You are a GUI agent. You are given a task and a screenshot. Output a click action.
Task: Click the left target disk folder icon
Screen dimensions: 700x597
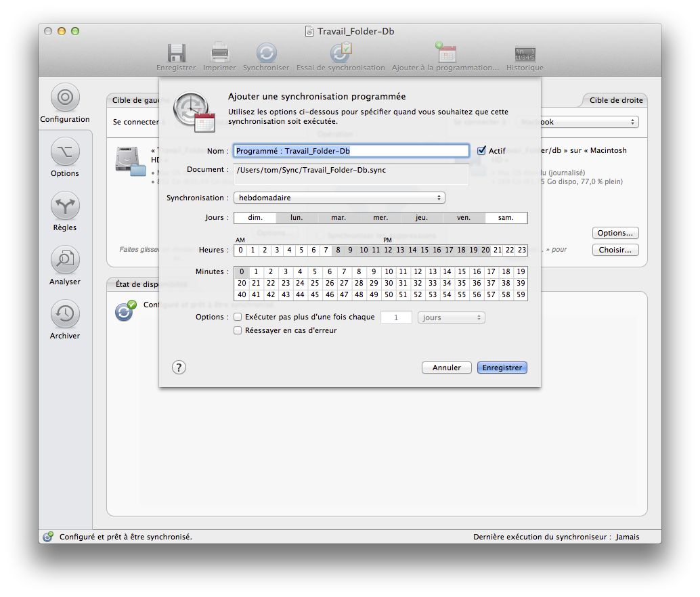point(131,161)
